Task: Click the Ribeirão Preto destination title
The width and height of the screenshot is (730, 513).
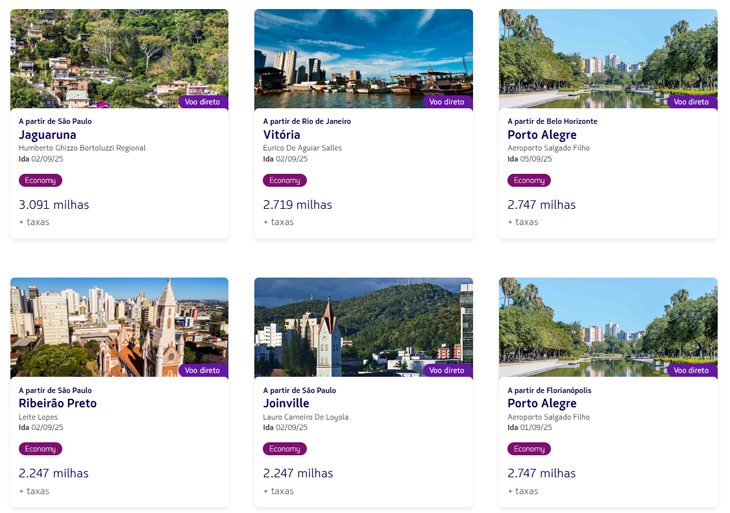Action: coord(58,404)
